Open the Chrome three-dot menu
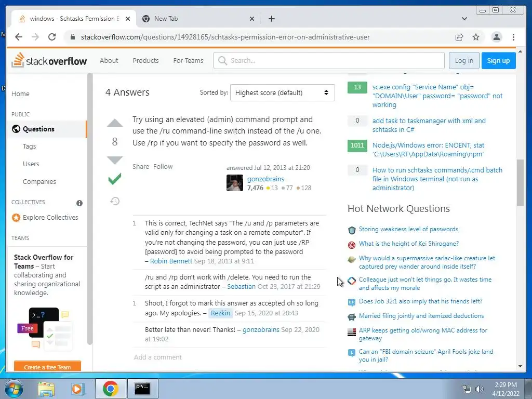Image resolution: width=532 pixels, height=399 pixels. click(513, 37)
